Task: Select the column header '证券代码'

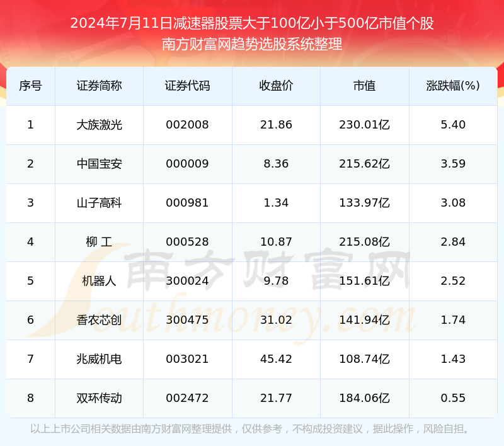Action: tap(187, 86)
